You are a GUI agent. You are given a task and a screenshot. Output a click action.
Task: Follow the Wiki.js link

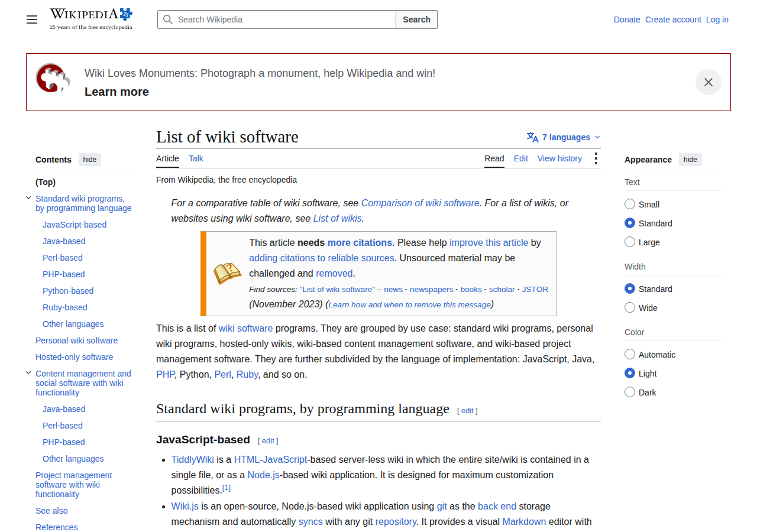[x=185, y=506]
